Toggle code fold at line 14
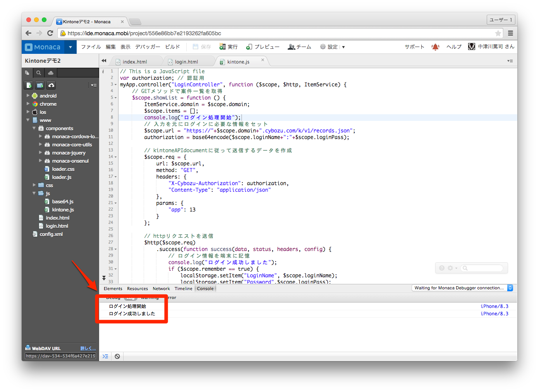Viewport: 539px width, 392px height. (115, 157)
